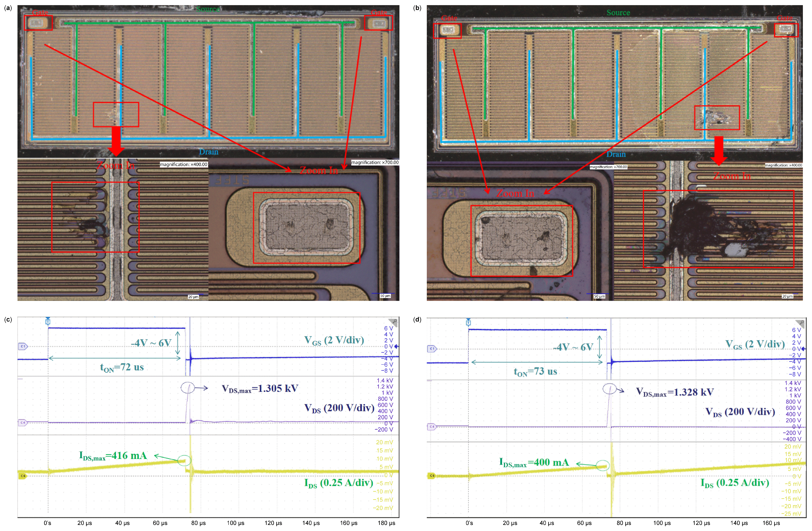Click the top-left red Gate box in panel (a)

coord(38,23)
